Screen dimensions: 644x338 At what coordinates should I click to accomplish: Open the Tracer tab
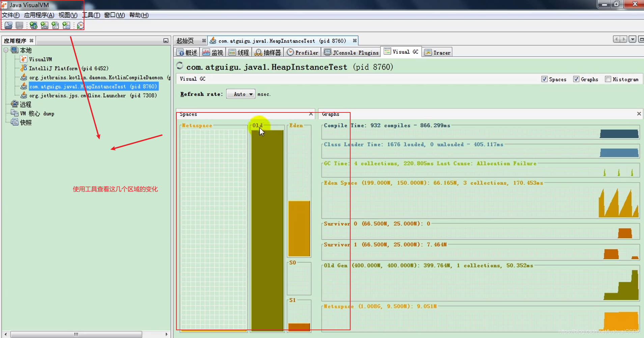pos(438,52)
